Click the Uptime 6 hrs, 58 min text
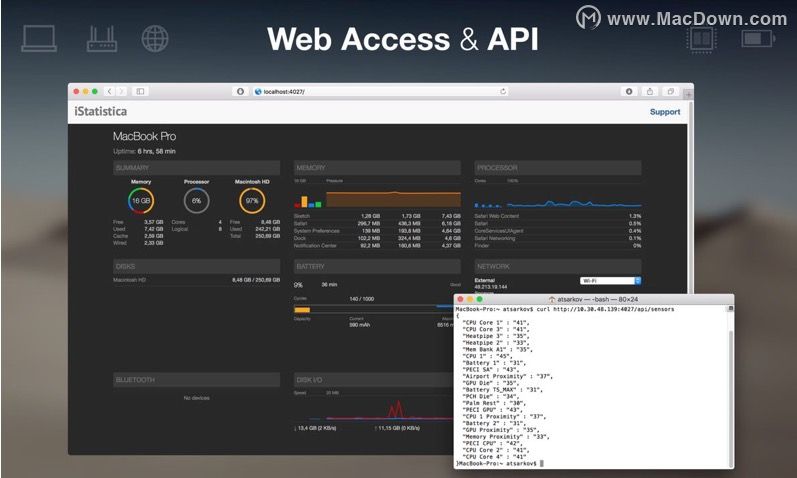This screenshot has width=797, height=478. coord(144,152)
